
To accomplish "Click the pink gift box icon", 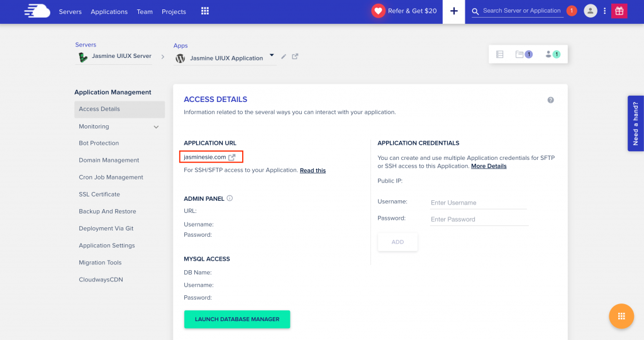I will click(x=619, y=11).
